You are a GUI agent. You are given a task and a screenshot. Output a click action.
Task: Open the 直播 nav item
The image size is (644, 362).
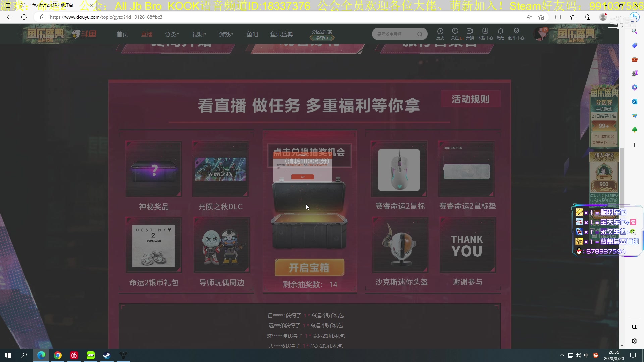(147, 34)
